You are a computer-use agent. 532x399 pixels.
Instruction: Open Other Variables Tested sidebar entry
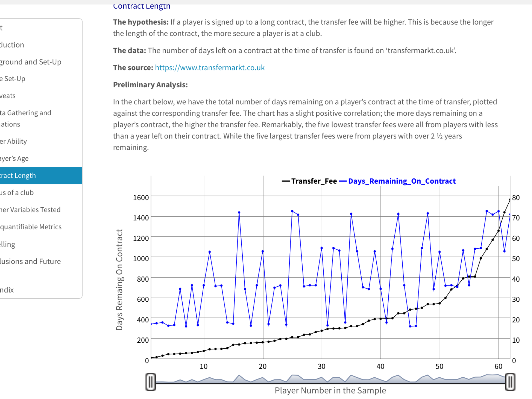click(30, 210)
